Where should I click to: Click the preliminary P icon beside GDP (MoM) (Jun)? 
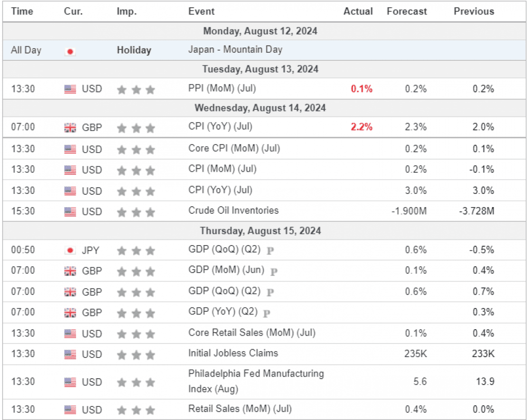(274, 272)
